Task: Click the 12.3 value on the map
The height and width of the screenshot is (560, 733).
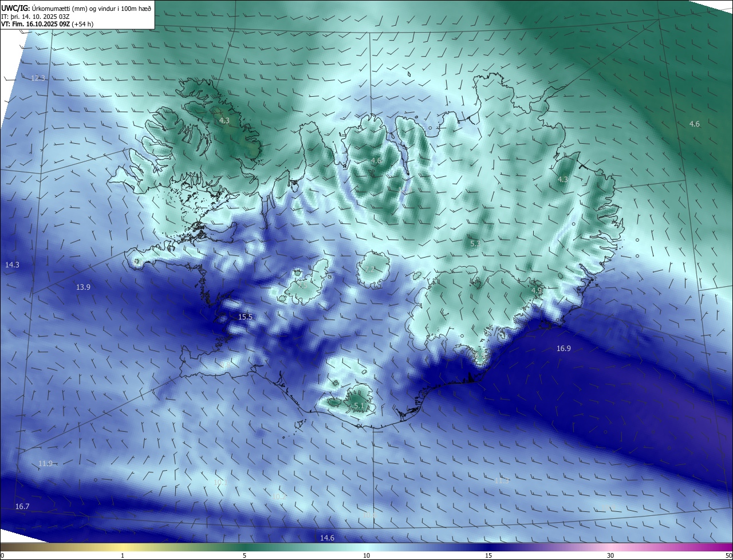Action: [x=38, y=78]
